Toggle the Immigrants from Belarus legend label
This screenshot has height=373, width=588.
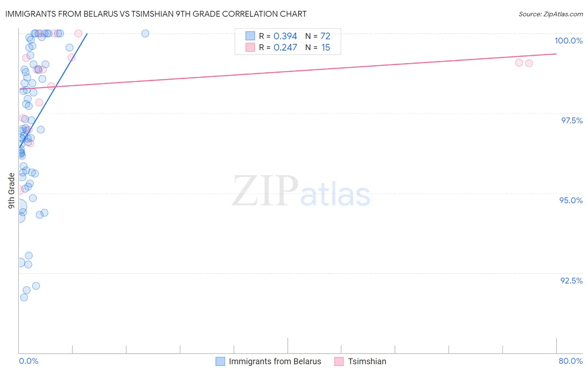tap(275, 361)
